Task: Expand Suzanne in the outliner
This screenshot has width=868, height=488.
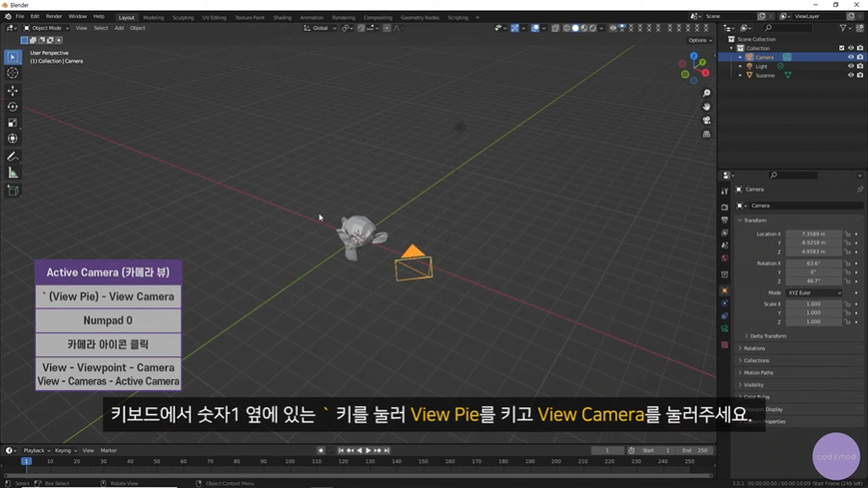Action: click(740, 75)
